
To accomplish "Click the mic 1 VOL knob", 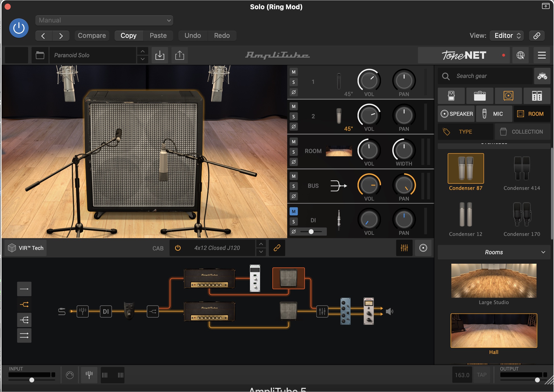I will [x=369, y=80].
